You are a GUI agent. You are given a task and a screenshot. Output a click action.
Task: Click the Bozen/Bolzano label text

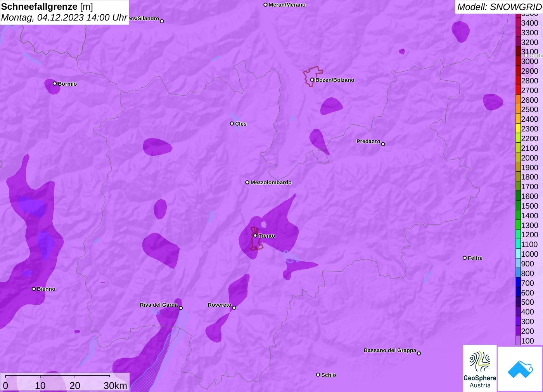335,80
